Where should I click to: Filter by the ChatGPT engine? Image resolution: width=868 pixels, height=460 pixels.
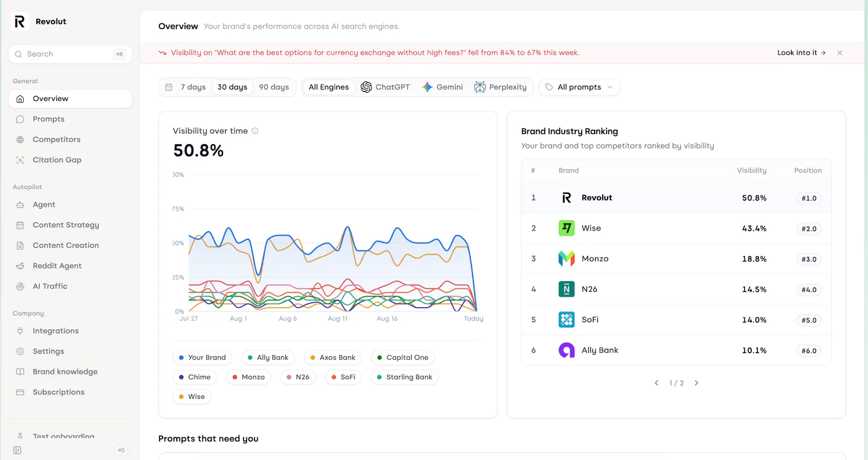[x=385, y=87]
